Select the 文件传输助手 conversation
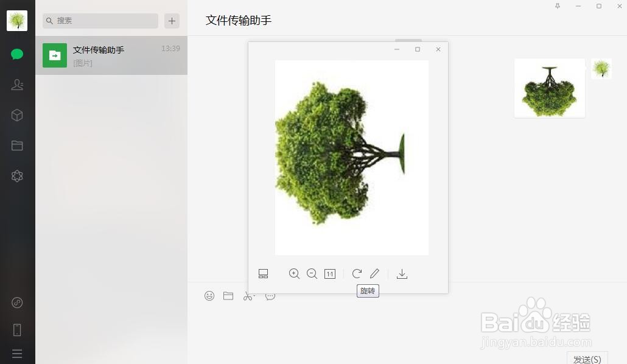Image resolution: width=627 pixels, height=364 pixels. click(x=111, y=55)
